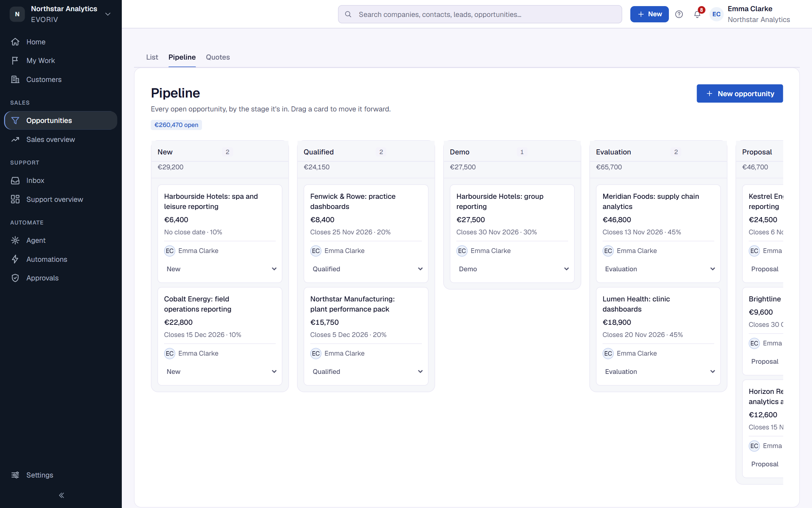The width and height of the screenshot is (812, 508).
Task: Click the N workspace logo badge
Action: [x=17, y=14]
